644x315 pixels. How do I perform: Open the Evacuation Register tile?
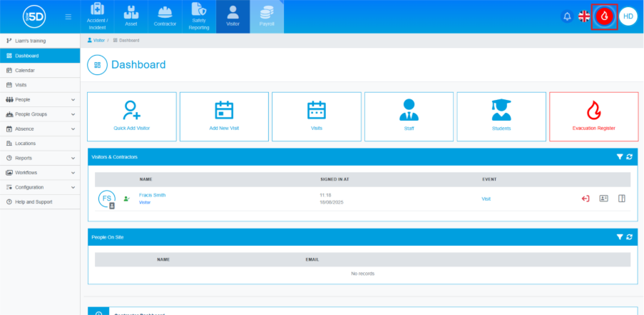[594, 117]
